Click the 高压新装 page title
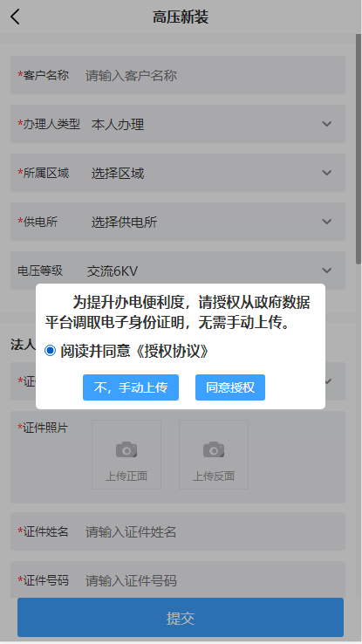 pos(181,17)
